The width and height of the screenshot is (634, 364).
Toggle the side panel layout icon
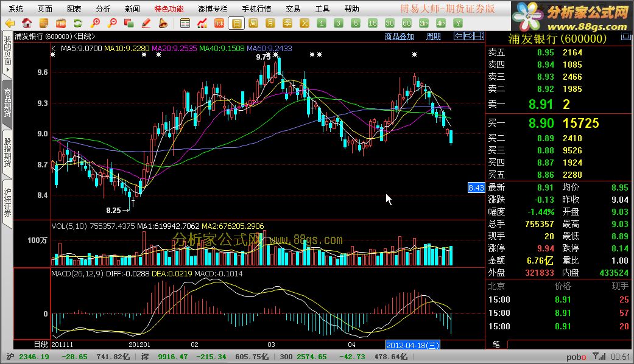tap(479, 36)
